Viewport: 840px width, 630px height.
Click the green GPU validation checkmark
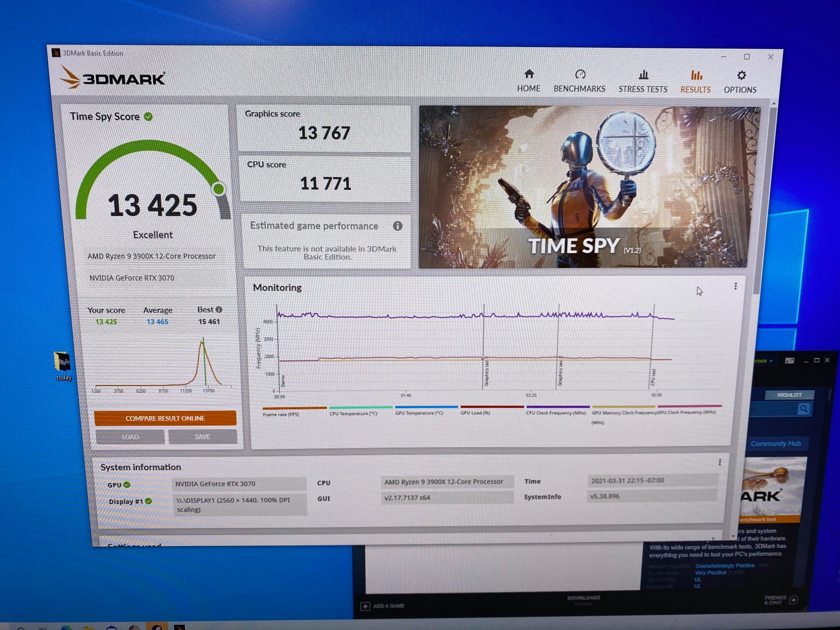(x=127, y=485)
